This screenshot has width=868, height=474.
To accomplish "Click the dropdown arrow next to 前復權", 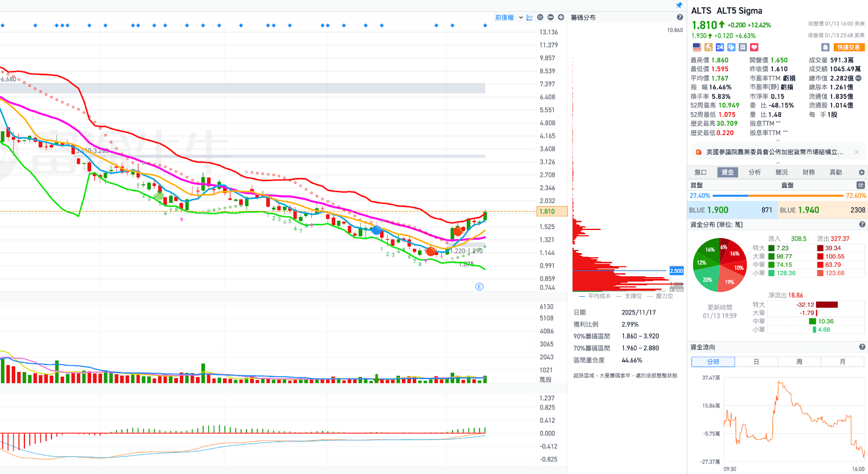I will [521, 17].
